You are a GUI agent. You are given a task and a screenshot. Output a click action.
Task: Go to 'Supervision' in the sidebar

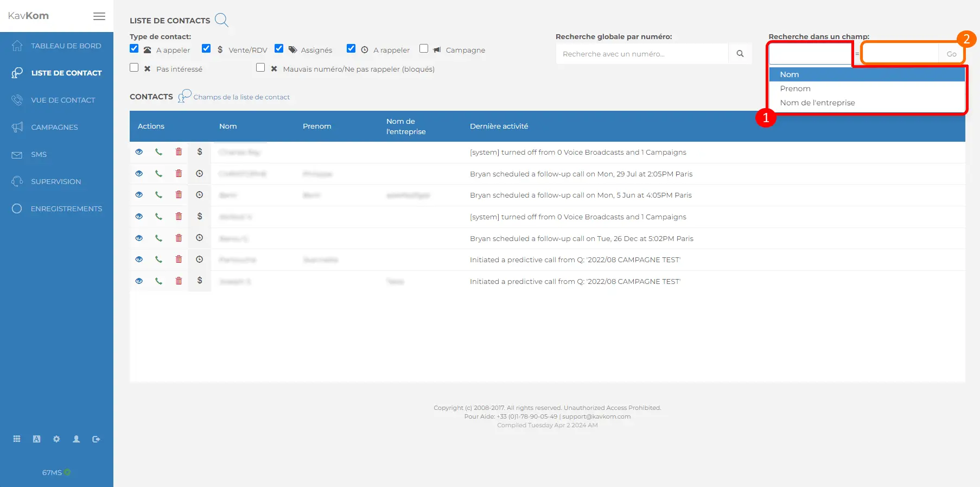click(56, 181)
